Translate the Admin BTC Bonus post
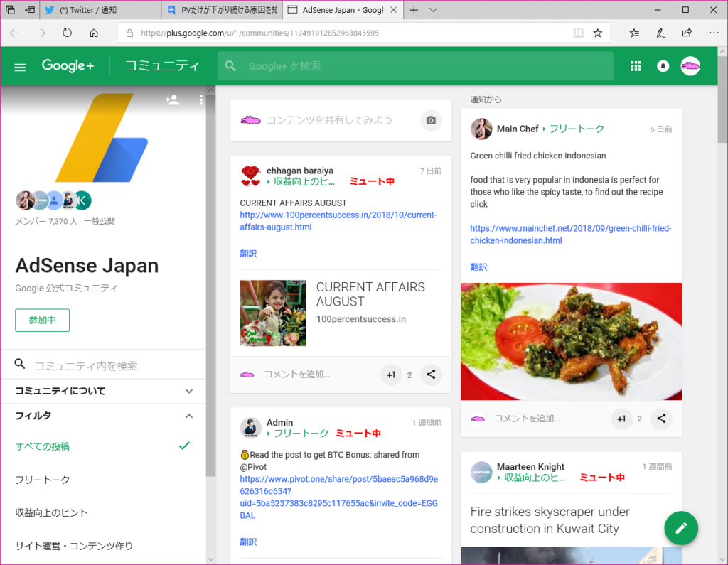 click(x=248, y=542)
